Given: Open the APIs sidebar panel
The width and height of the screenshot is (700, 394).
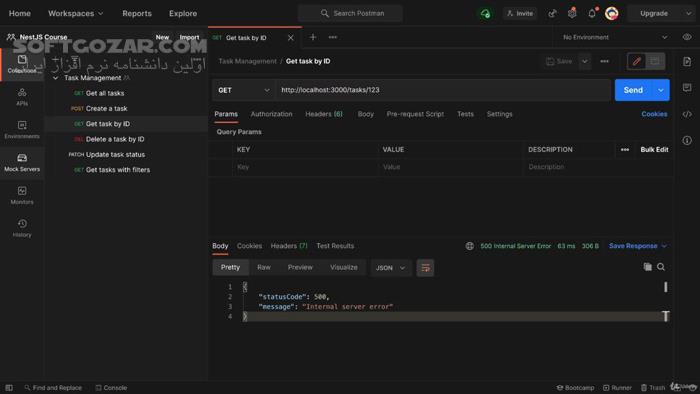Looking at the screenshot, I should (22, 97).
